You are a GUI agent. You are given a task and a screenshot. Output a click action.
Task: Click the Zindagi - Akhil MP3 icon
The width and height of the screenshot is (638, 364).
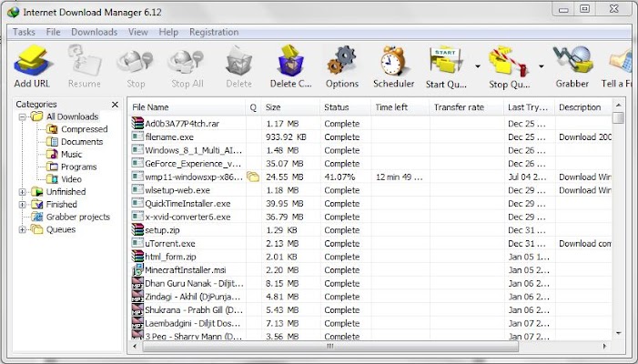click(x=138, y=297)
